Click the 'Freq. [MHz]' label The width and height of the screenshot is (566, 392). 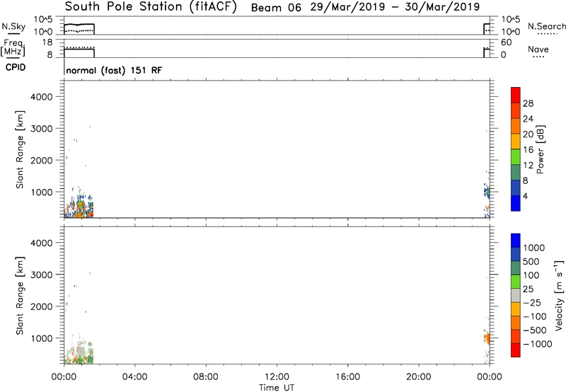pyautogui.click(x=13, y=47)
